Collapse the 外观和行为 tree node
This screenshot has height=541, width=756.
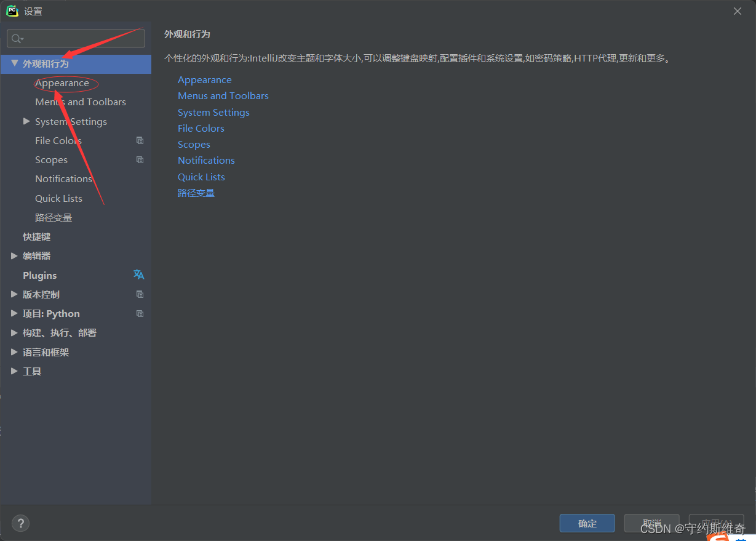[14, 63]
